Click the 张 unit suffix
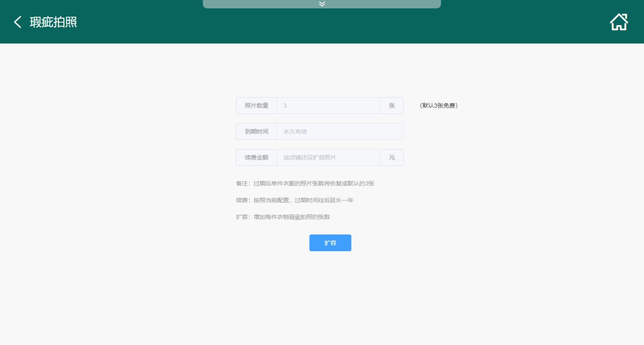Screen dimensions: 644x345 tap(392, 106)
